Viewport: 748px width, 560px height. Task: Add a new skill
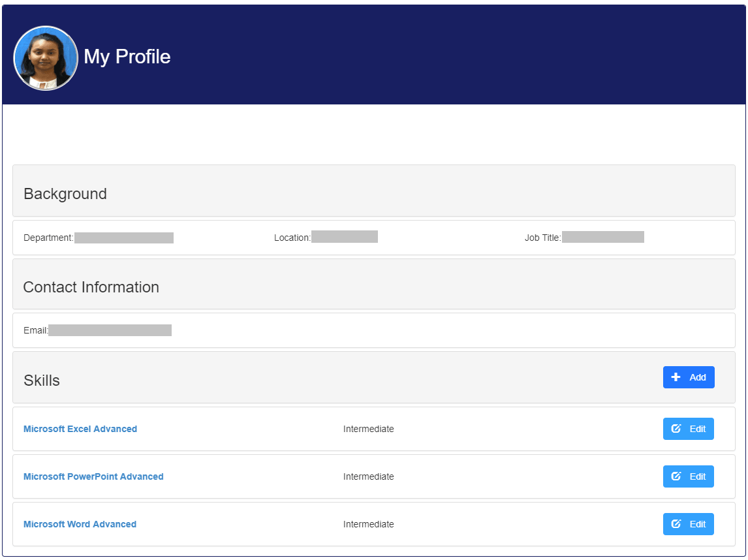pyautogui.click(x=689, y=377)
